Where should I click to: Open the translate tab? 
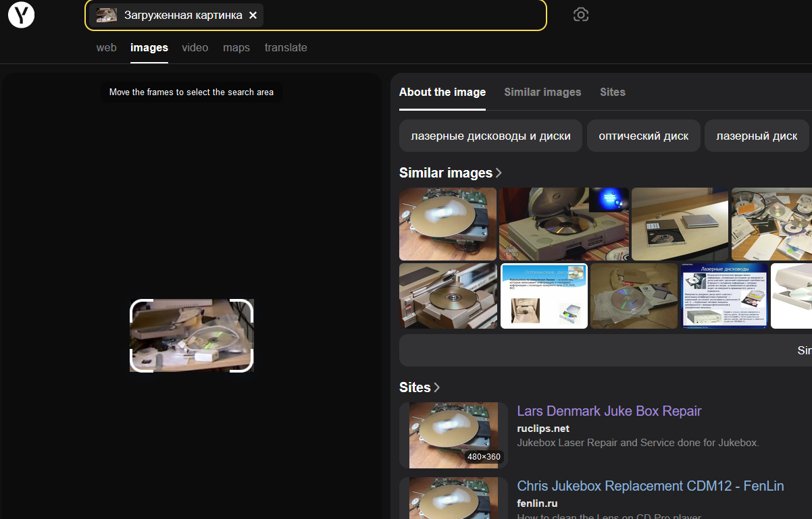click(286, 48)
